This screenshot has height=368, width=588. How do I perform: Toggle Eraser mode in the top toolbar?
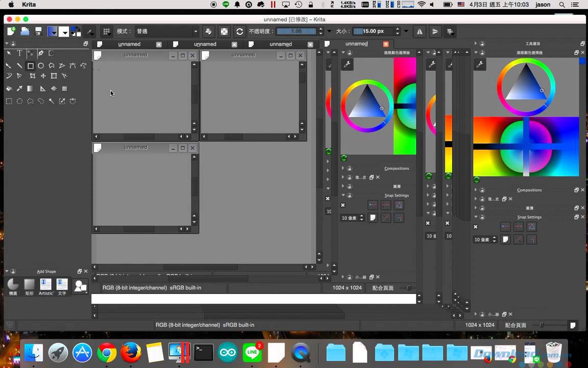(x=208, y=31)
